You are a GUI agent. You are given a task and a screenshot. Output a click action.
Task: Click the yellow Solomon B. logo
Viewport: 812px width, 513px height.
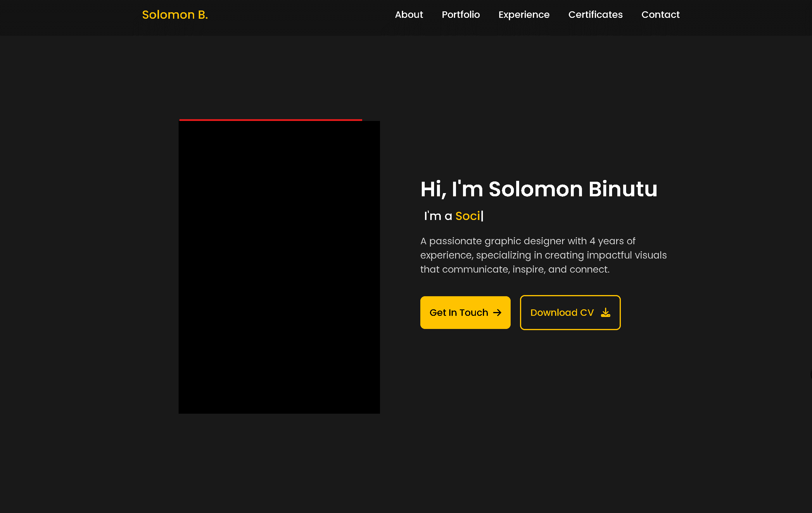click(175, 15)
